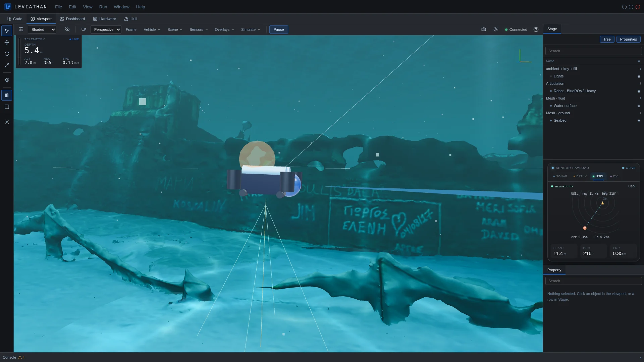Toggle visibility of the Lights row

(x=639, y=76)
